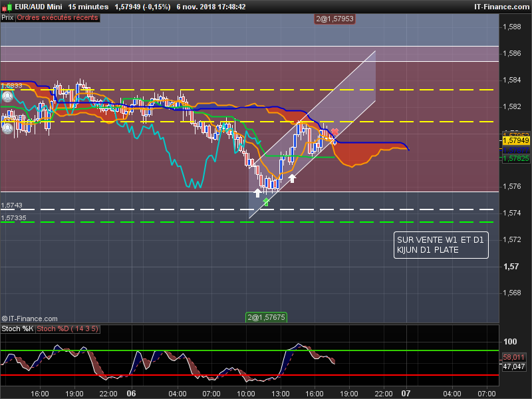Open the Ordres exécutés récents label

pyautogui.click(x=57, y=18)
